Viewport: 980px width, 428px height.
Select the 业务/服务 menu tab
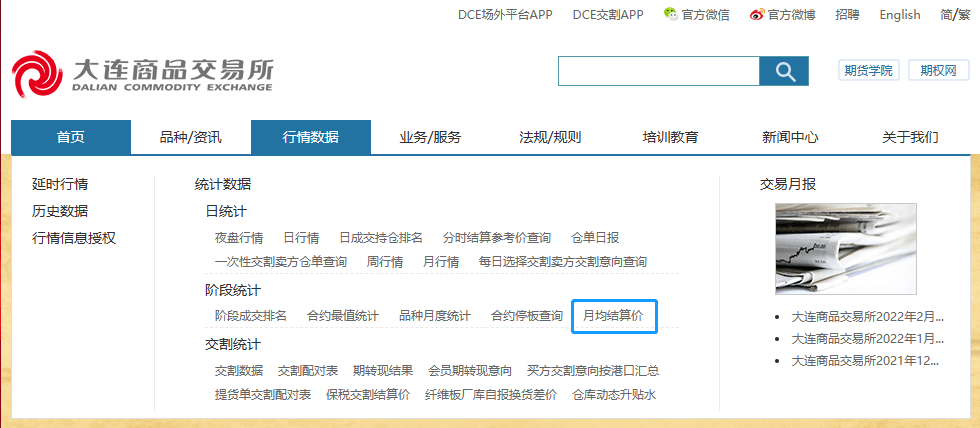pyautogui.click(x=430, y=137)
